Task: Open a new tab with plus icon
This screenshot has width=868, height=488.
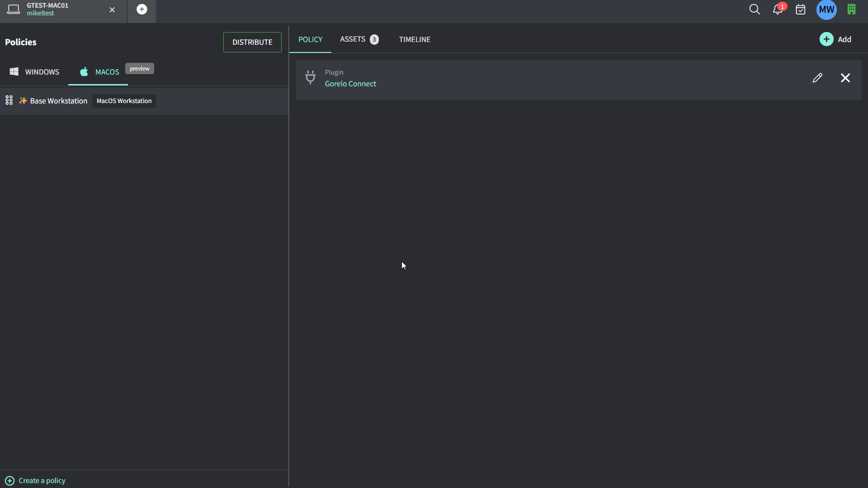Action: (142, 9)
